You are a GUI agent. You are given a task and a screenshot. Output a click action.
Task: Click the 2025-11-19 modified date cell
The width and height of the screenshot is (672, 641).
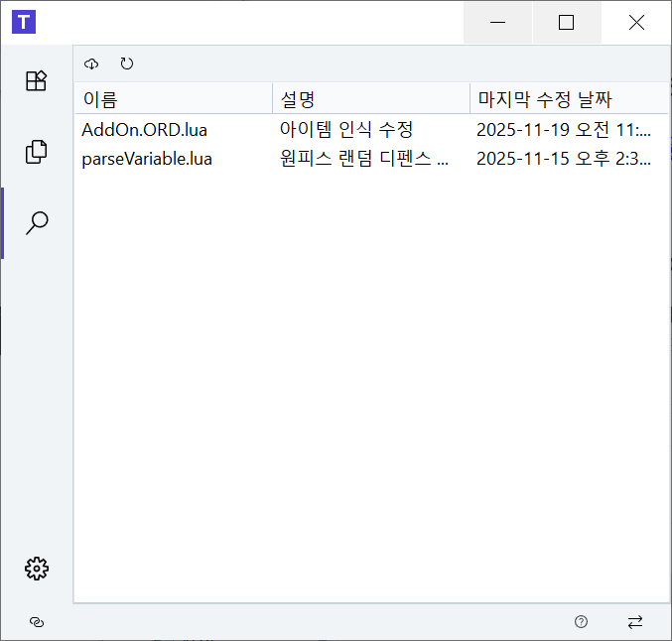(x=564, y=129)
